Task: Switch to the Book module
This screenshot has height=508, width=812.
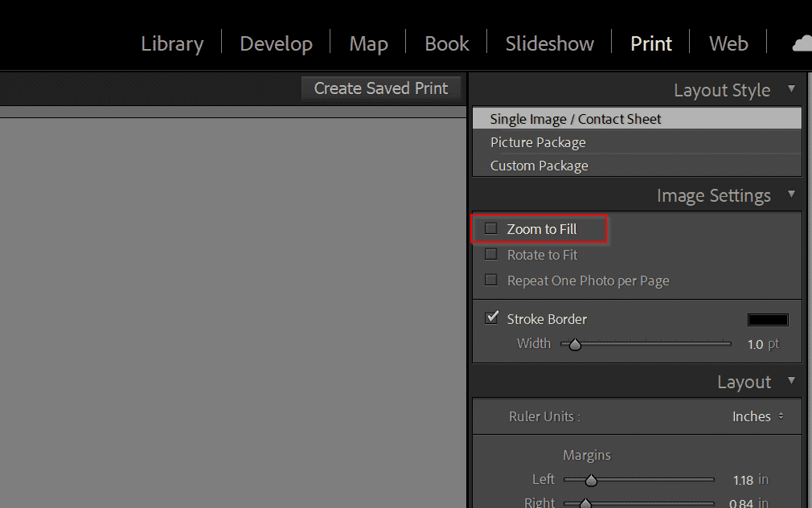Action: tap(446, 43)
